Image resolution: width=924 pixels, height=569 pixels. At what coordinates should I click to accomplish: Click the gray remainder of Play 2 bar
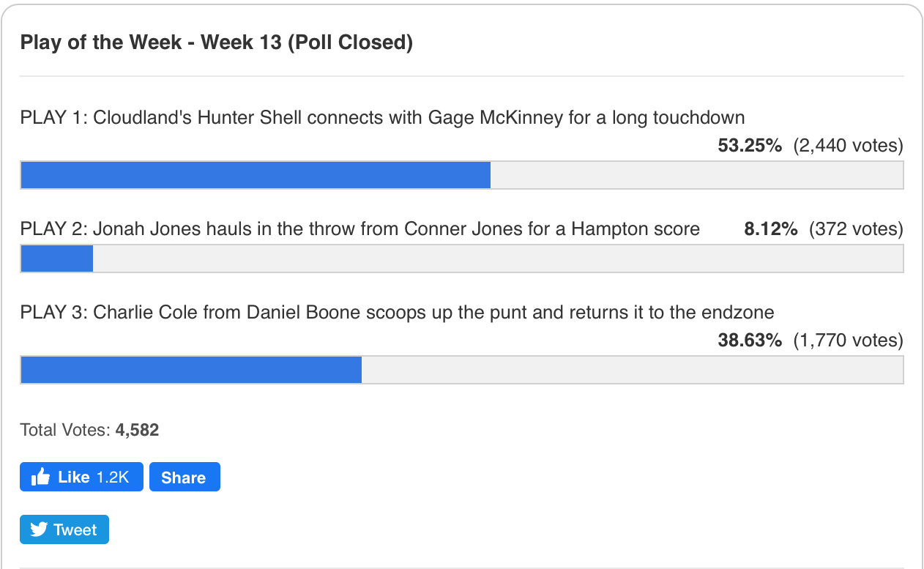(x=498, y=259)
